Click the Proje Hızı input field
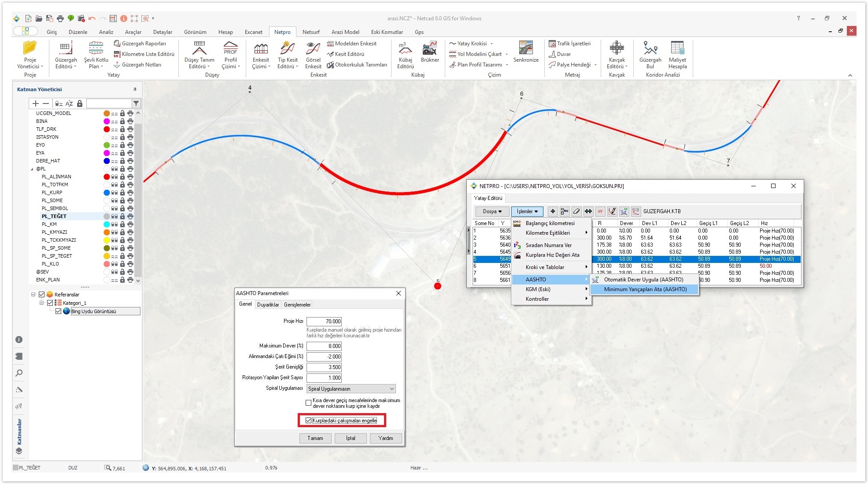Screen dimensions: 868x484 324,321
